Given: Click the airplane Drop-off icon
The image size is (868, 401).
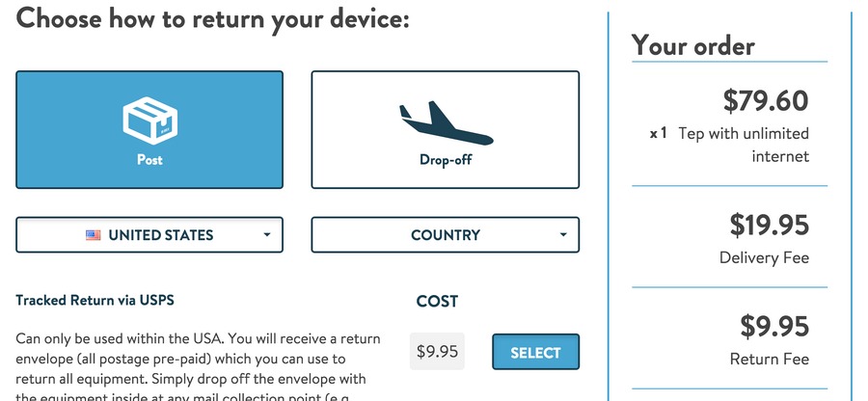Looking at the screenshot, I should pos(446,123).
